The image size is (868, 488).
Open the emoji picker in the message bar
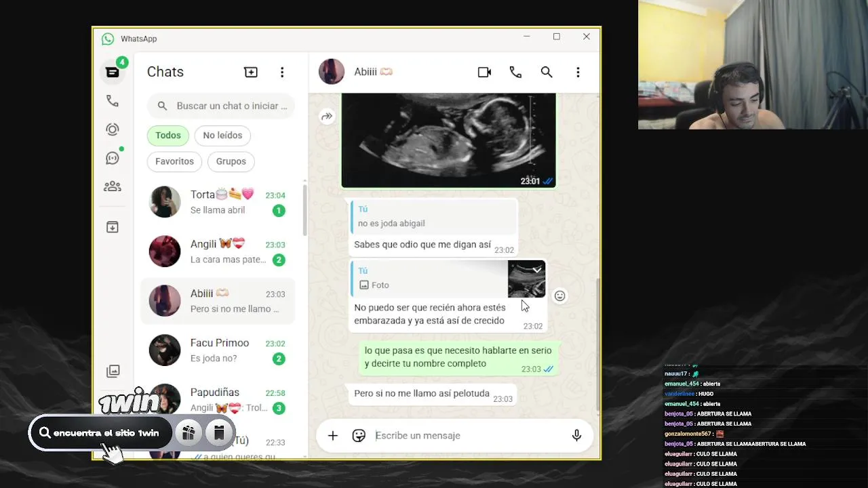pos(359,436)
